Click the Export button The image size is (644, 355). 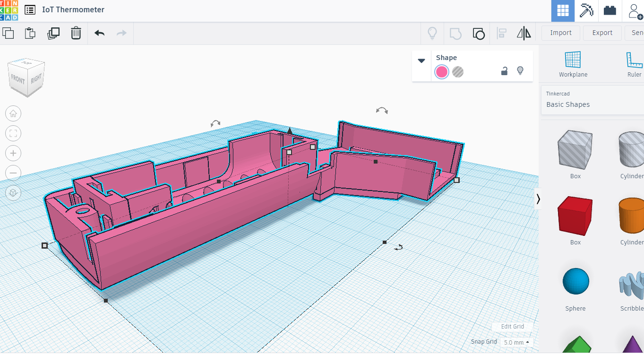(x=602, y=33)
